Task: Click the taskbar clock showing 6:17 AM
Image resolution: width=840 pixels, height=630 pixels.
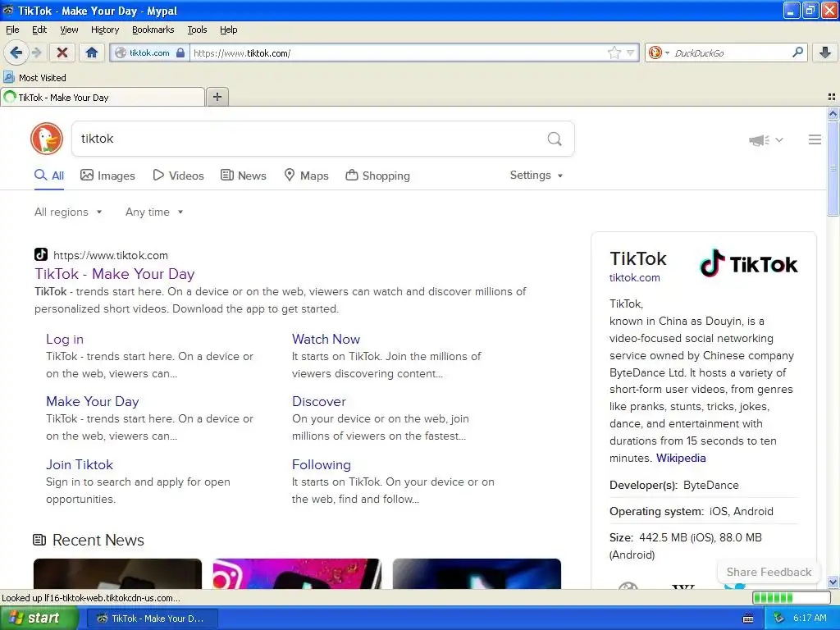Action: pos(810,619)
